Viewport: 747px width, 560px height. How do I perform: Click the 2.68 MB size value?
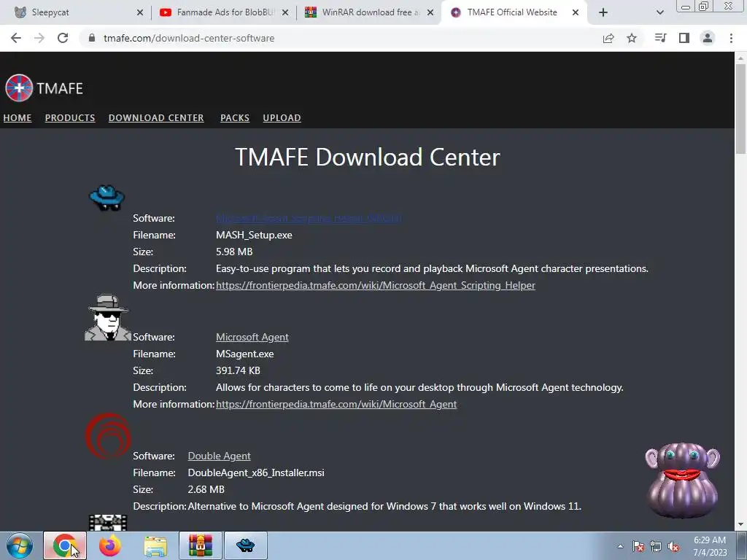pos(206,489)
